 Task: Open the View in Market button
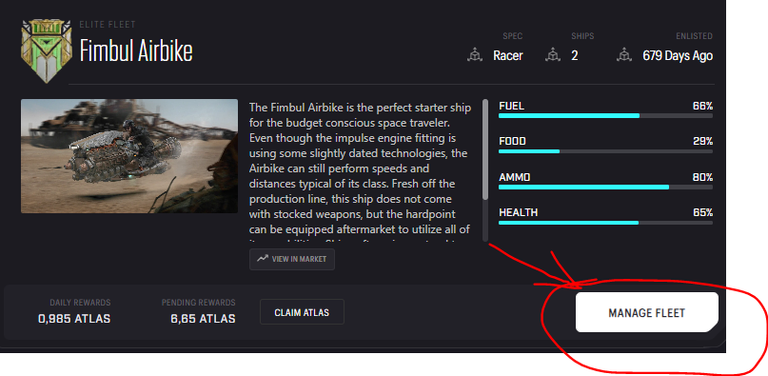click(292, 259)
